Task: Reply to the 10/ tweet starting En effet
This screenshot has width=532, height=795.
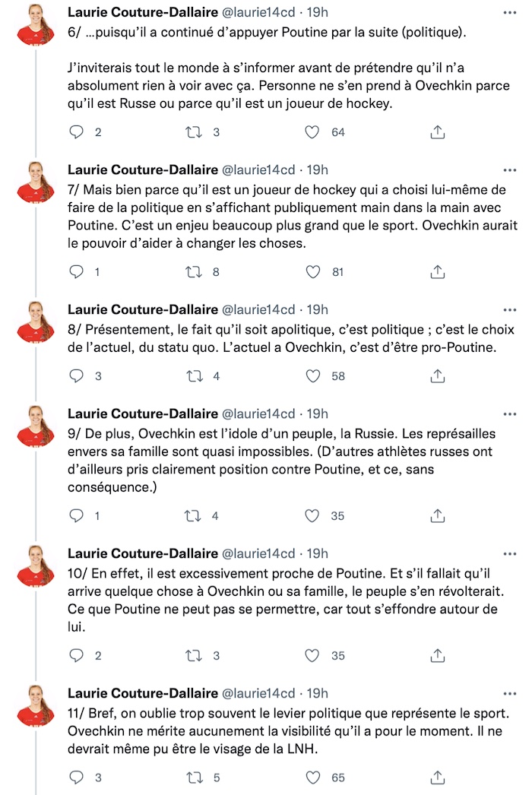Action: click(76, 656)
